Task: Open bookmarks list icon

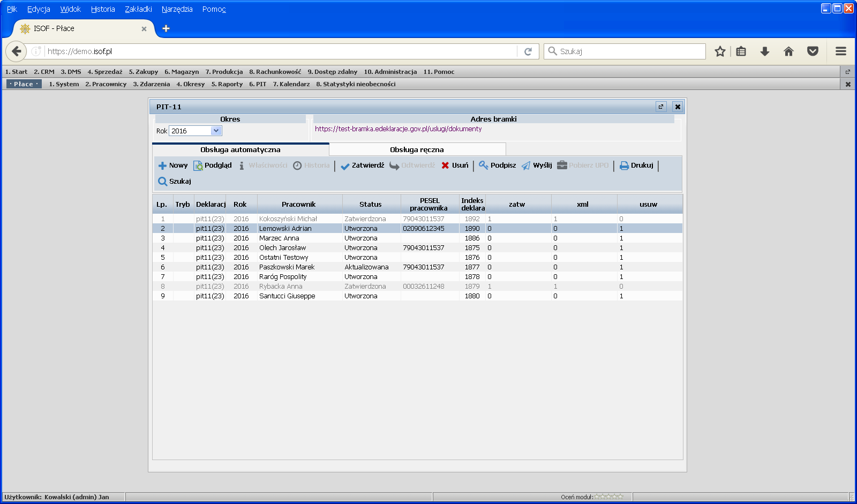Action: coord(741,51)
